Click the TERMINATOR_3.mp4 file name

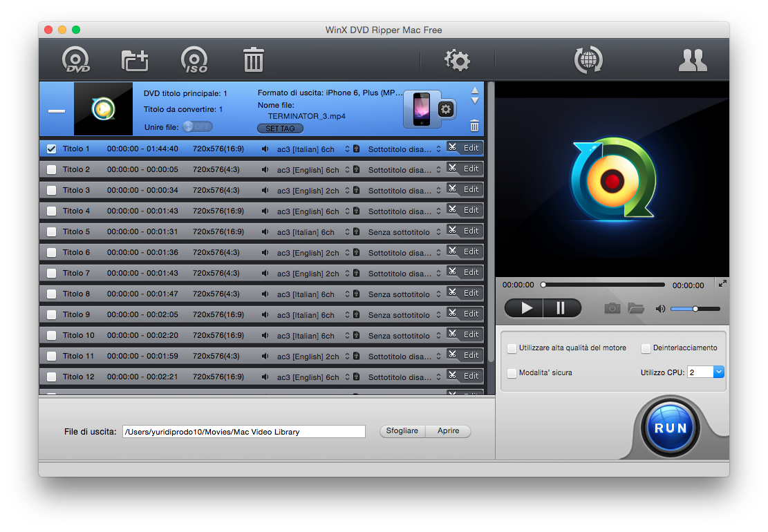point(307,116)
